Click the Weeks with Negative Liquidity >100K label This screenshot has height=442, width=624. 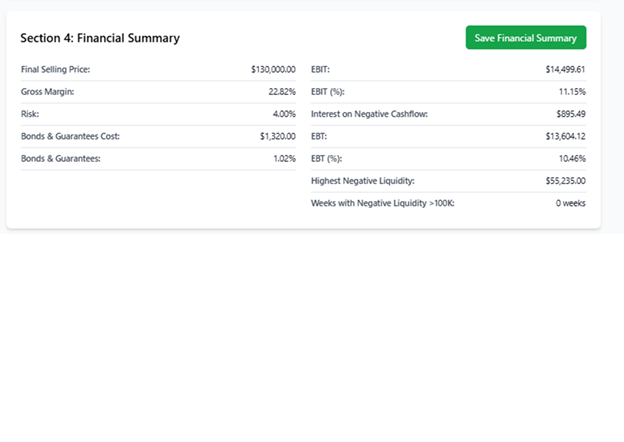[382, 203]
